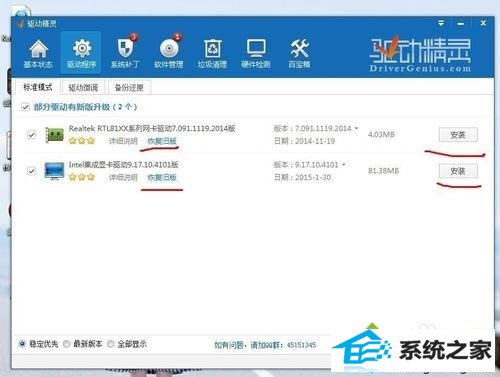Click the Intel display driver monitor thumbnail

[x=54, y=171]
